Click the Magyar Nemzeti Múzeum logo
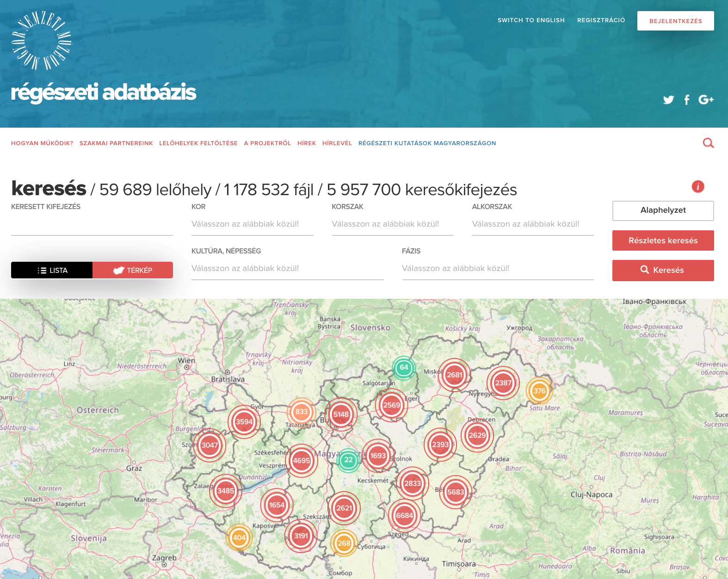Image resolution: width=728 pixels, height=579 pixels. pyautogui.click(x=42, y=41)
